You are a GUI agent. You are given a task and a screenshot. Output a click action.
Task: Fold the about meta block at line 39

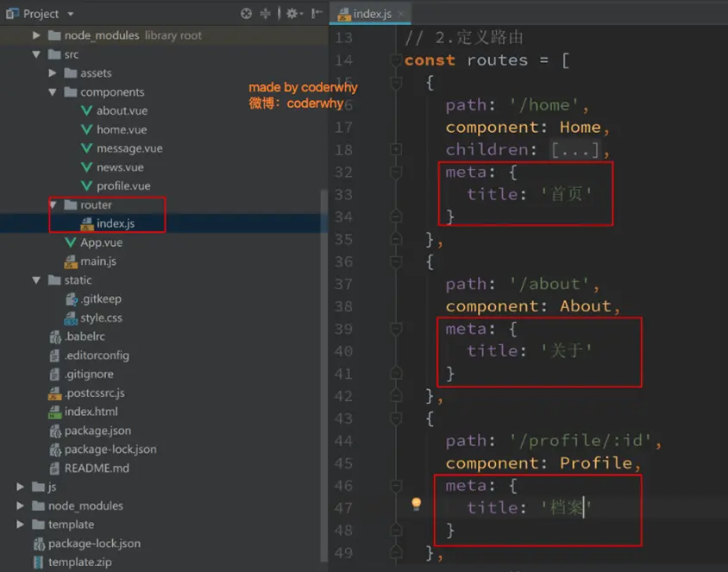pyautogui.click(x=396, y=330)
